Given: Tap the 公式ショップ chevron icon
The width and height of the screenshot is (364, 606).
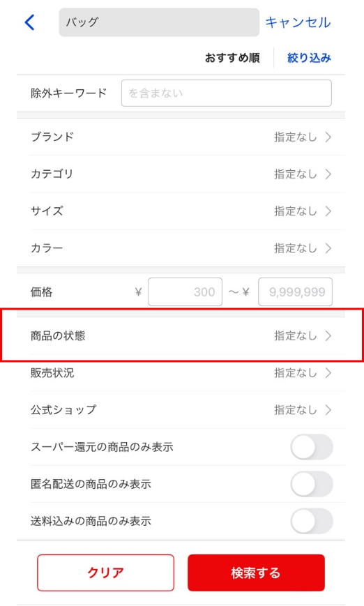Looking at the screenshot, I should 328,410.
